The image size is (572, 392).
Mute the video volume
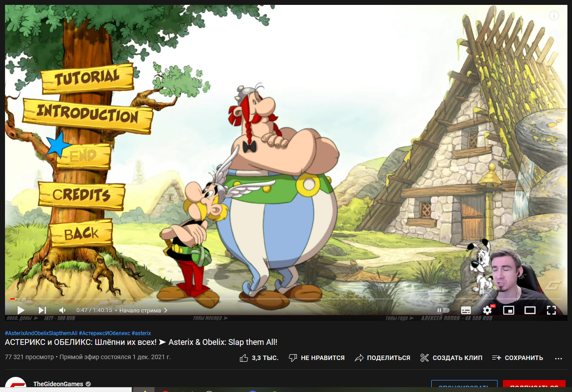[x=62, y=310]
